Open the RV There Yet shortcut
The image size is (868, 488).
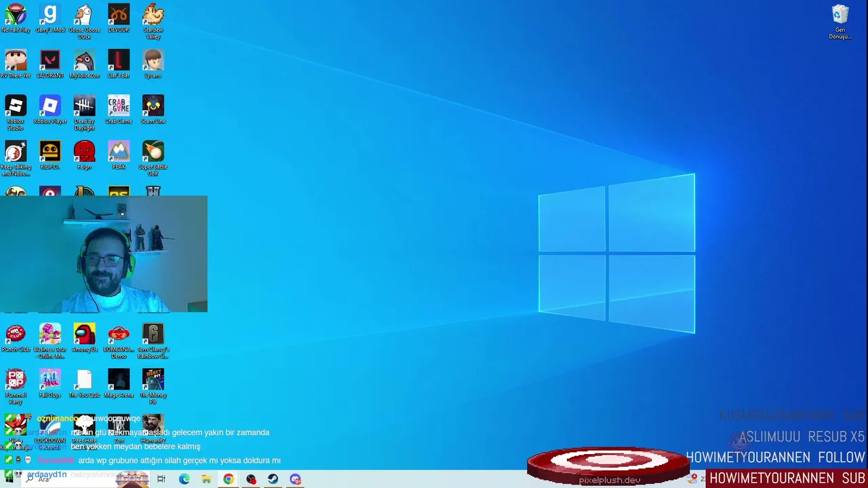[16, 64]
